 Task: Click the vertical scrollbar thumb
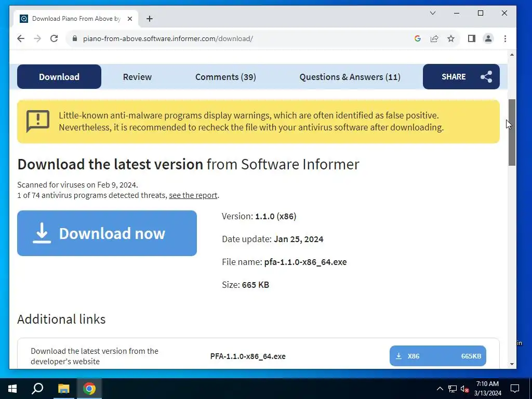point(512,132)
